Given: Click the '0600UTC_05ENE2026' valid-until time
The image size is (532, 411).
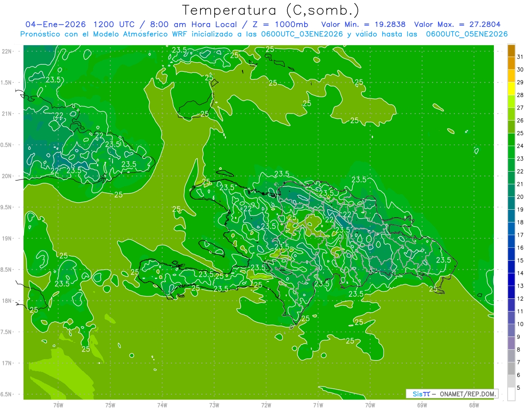Looking at the screenshot, I should (x=467, y=34).
